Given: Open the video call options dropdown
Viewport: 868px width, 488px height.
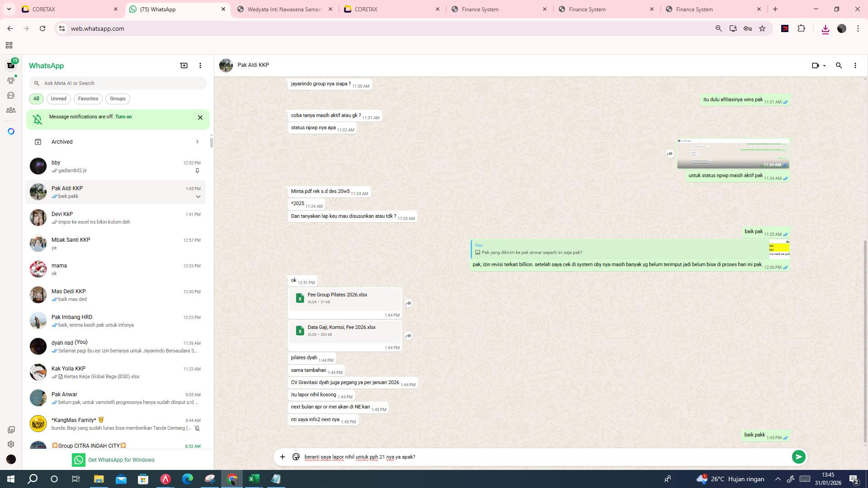Looking at the screenshot, I should (824, 66).
